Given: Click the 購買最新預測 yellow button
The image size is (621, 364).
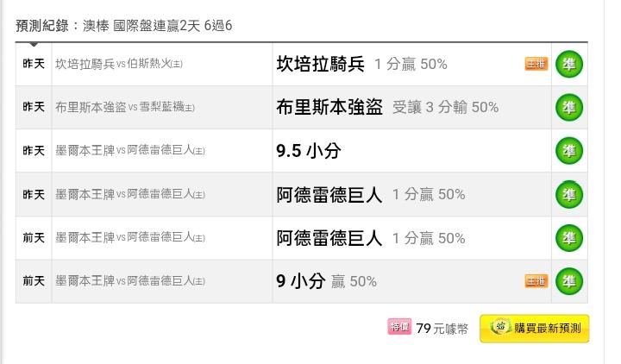Looking at the screenshot, I should tap(534, 329).
